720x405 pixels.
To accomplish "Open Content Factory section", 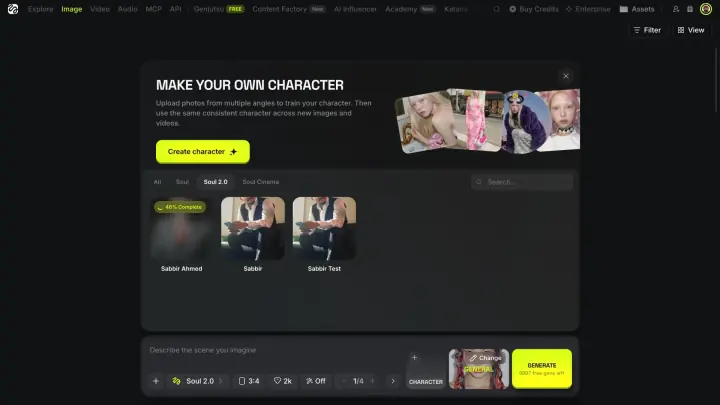I will pos(289,9).
